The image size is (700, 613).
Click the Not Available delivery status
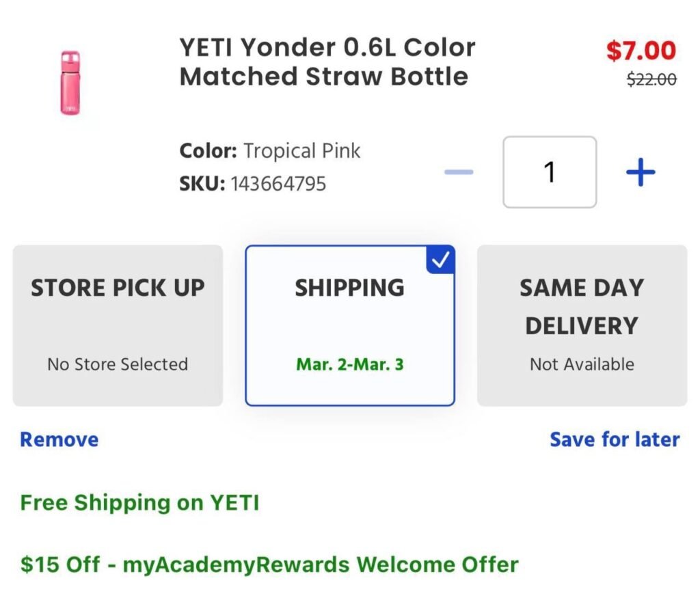click(582, 364)
